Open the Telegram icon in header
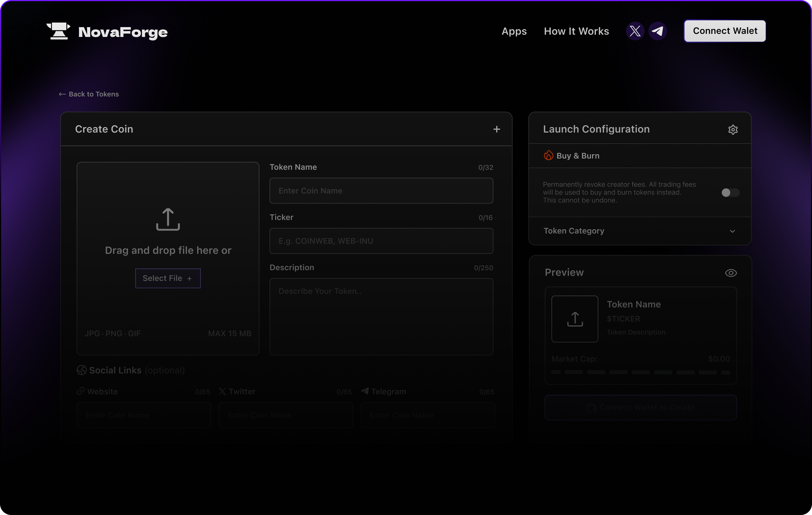Viewport: 812px width, 515px height. [x=657, y=31]
